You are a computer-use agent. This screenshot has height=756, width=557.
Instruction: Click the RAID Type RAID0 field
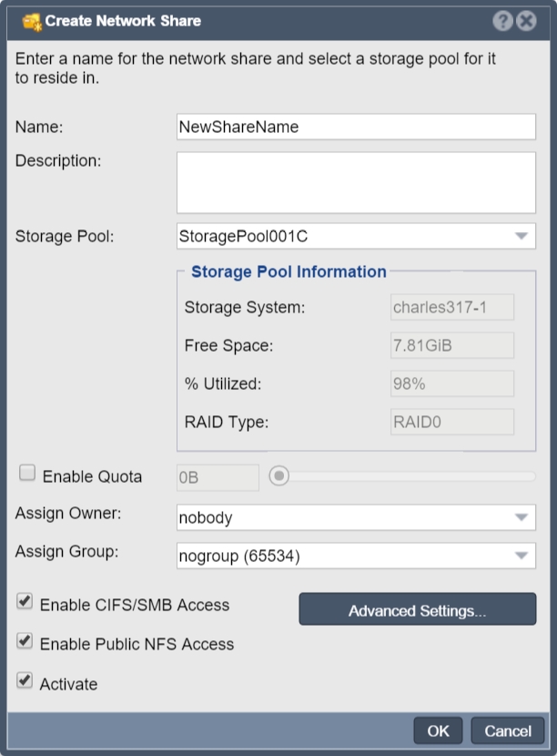pyautogui.click(x=452, y=422)
